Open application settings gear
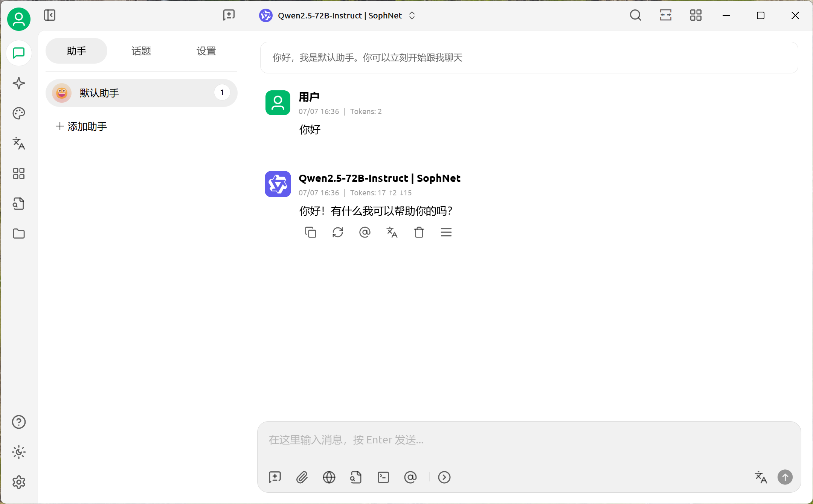 [x=19, y=482]
